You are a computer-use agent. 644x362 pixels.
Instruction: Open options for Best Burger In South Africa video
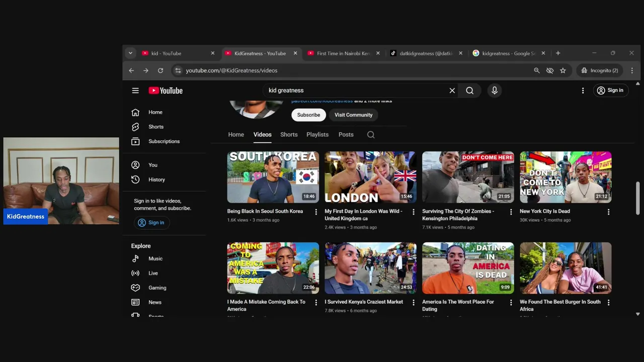[x=608, y=303]
